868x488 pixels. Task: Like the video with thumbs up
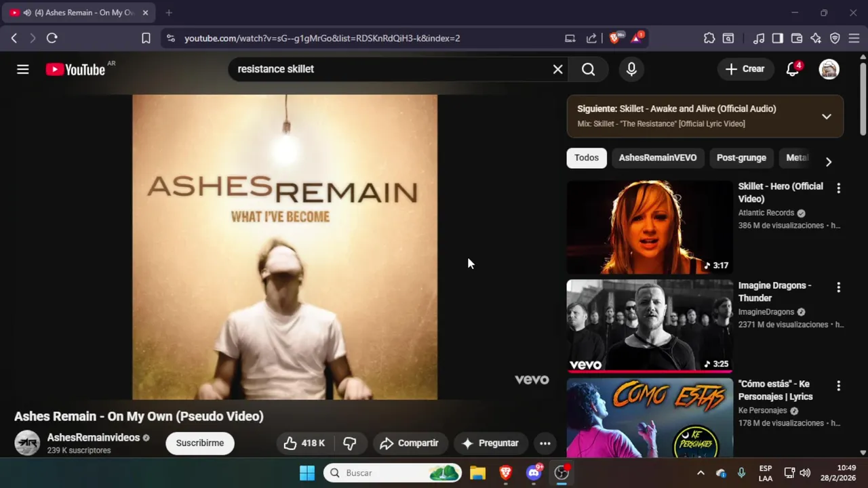coord(304,443)
